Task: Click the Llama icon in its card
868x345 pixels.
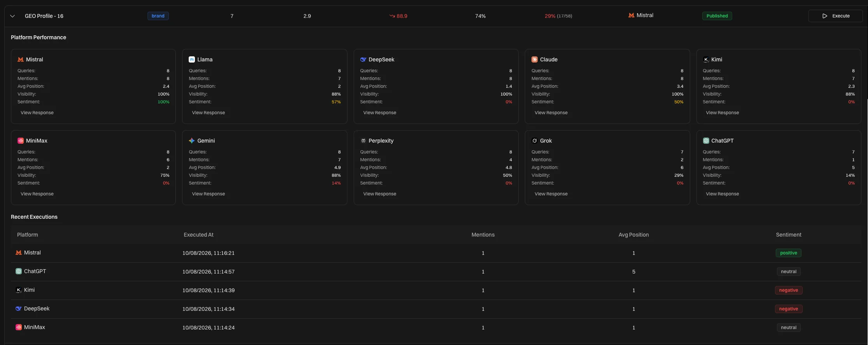Action: click(x=192, y=59)
